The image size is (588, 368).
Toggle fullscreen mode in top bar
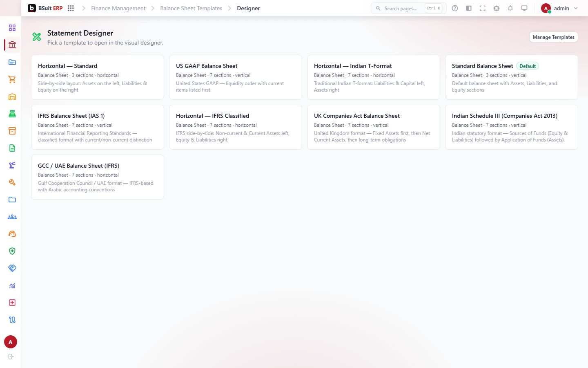tap(483, 8)
